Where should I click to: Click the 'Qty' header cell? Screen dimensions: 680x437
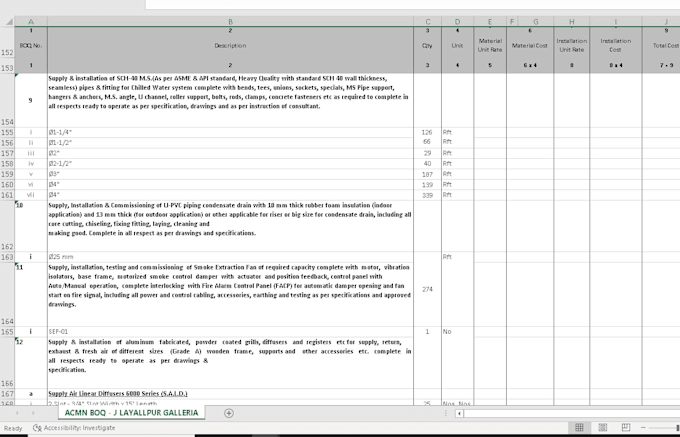click(x=428, y=46)
